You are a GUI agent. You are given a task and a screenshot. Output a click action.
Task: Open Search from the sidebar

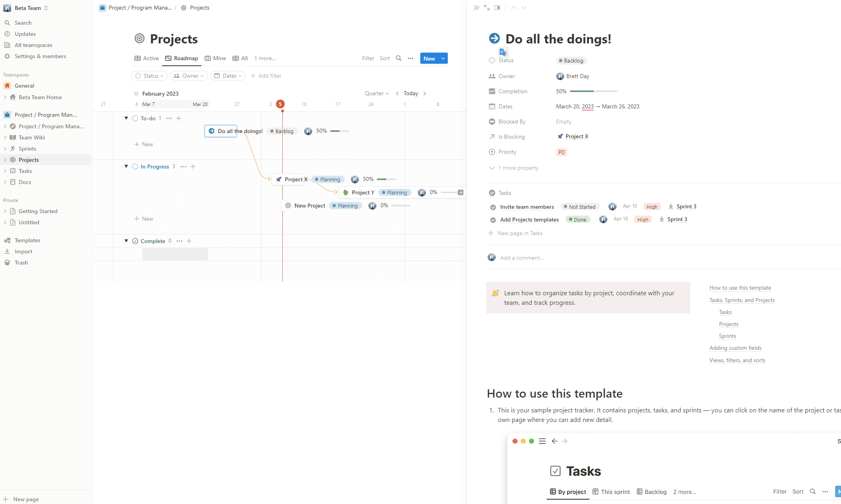pos(23,22)
